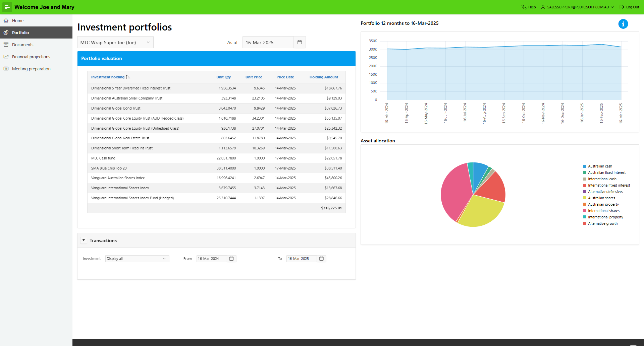Toggle International shares legend item
The height and width of the screenshot is (346, 644).
pos(603,211)
